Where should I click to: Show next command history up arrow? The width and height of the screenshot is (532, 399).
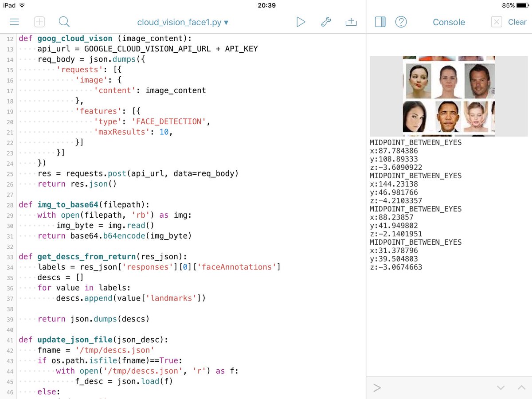click(x=522, y=388)
